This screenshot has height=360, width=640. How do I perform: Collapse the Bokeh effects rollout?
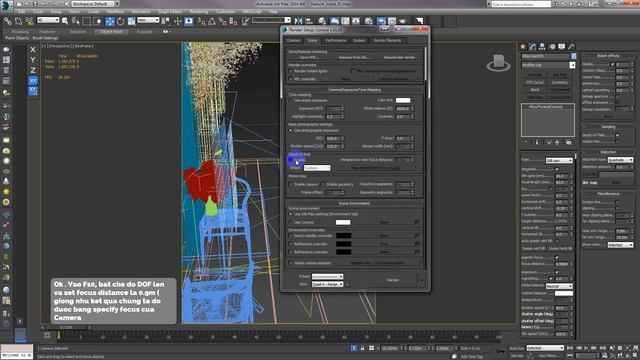point(608,56)
